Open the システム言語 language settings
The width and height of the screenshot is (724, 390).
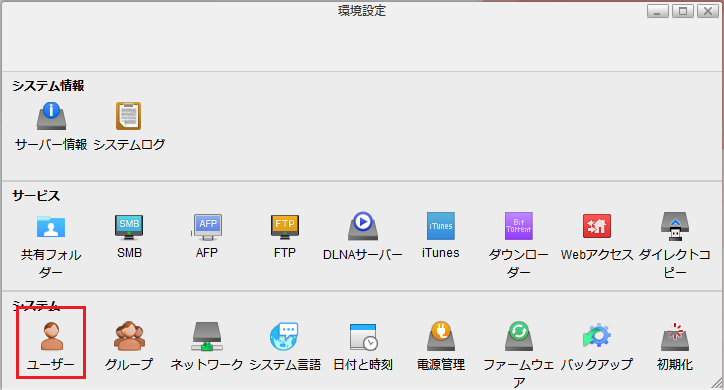pos(285,336)
